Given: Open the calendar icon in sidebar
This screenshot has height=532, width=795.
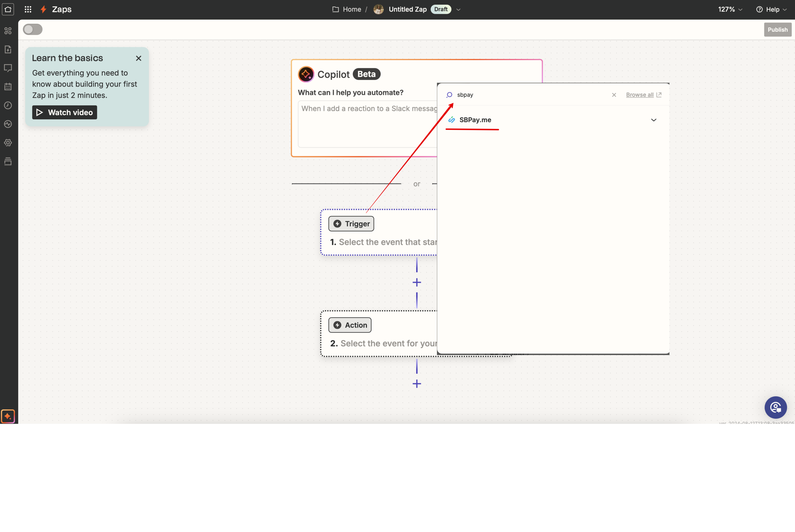Looking at the screenshot, I should [8, 87].
